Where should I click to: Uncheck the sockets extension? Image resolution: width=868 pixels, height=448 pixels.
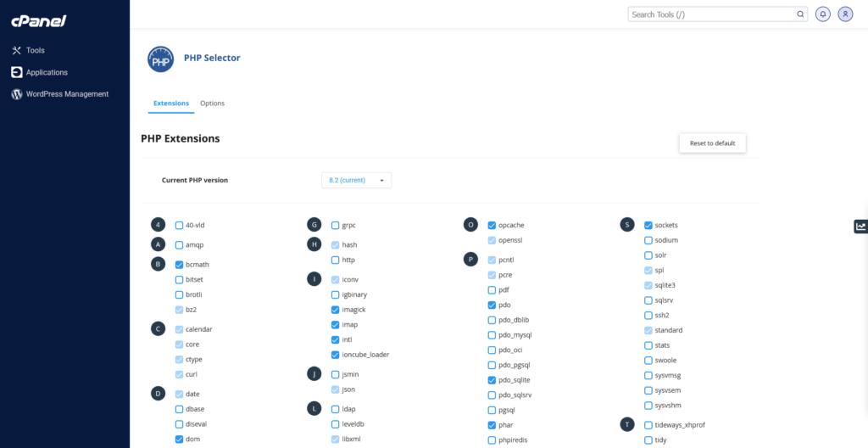(x=648, y=226)
